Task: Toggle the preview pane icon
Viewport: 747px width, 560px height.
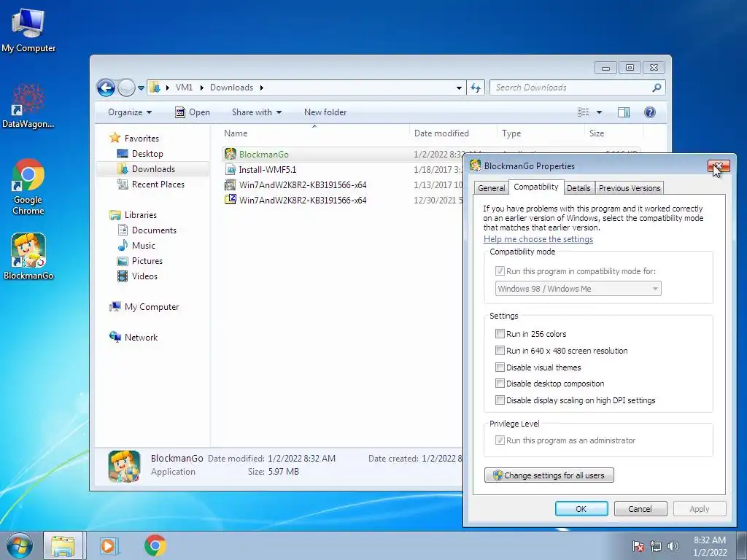Action: 623,112
